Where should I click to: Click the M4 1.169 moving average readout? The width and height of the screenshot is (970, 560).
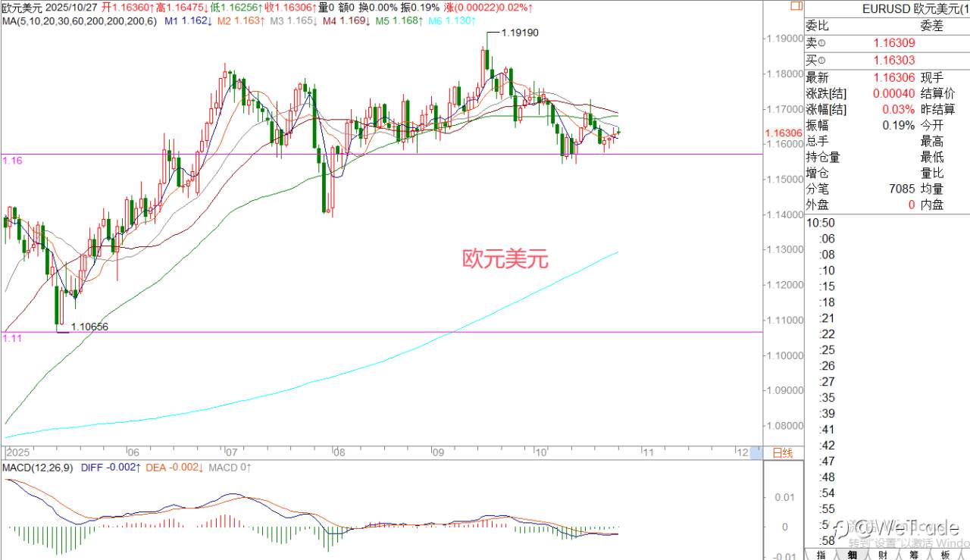pos(346,21)
